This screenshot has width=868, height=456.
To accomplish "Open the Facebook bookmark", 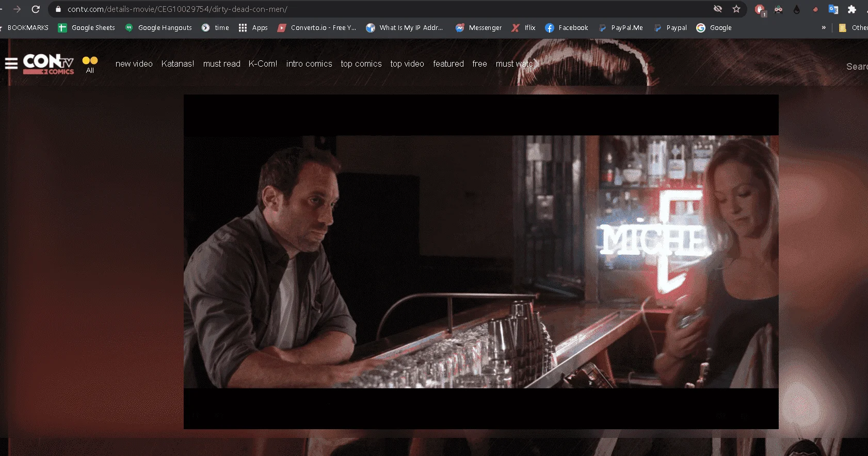I will (x=567, y=28).
